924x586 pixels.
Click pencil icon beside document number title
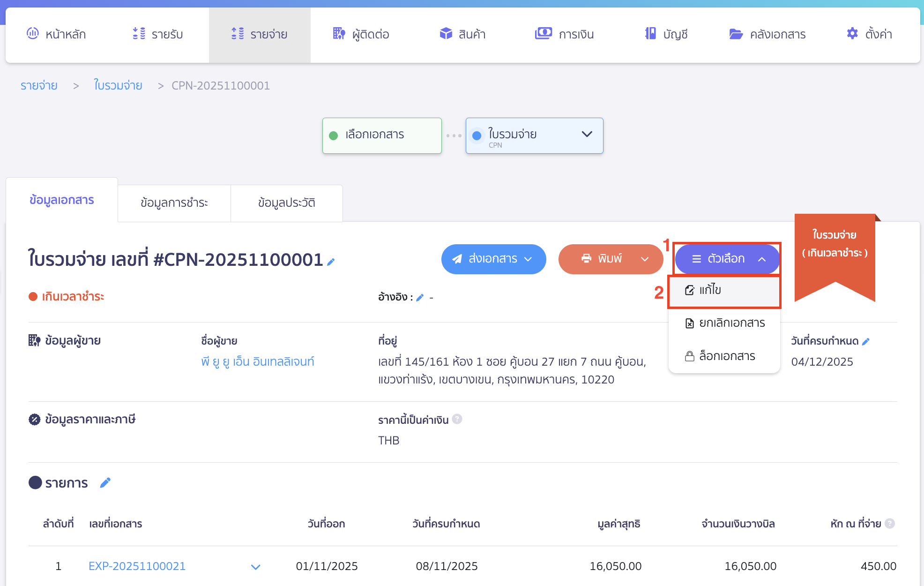(331, 262)
